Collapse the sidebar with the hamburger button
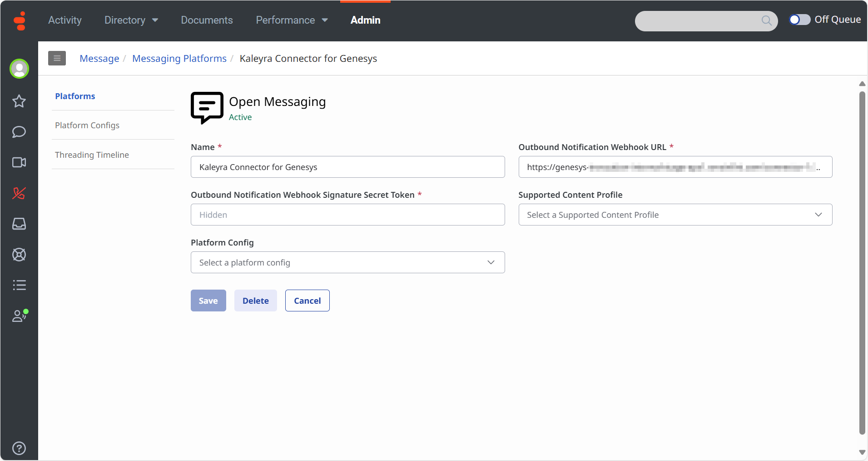868x461 pixels. (x=57, y=58)
